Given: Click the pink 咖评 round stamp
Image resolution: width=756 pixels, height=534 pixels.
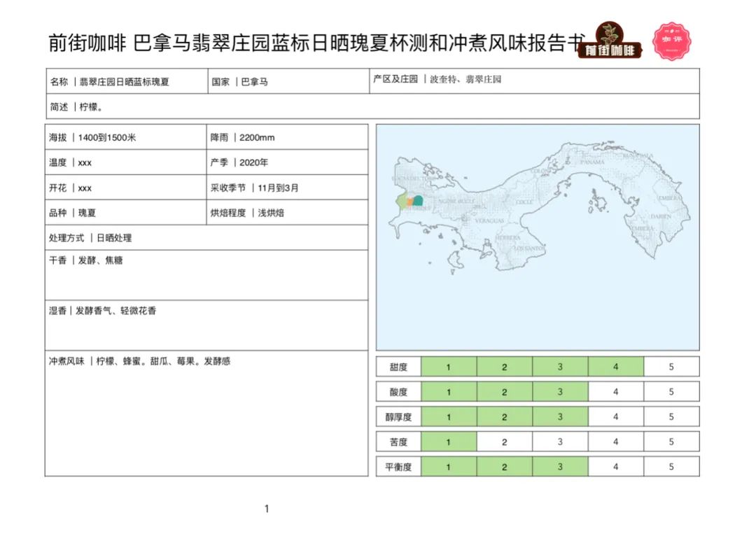Looking at the screenshot, I should 671,41.
